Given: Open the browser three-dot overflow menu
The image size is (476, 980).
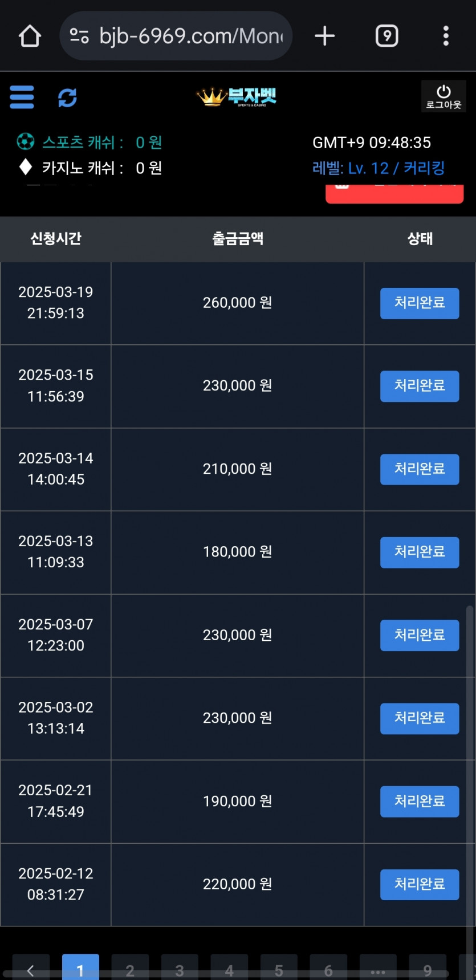Looking at the screenshot, I should coord(446,36).
